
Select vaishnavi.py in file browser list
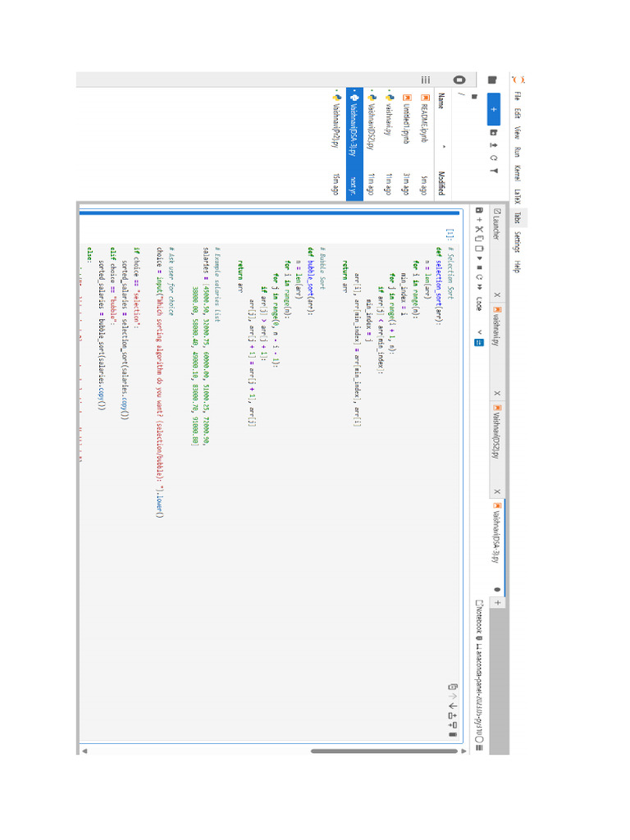389,145
